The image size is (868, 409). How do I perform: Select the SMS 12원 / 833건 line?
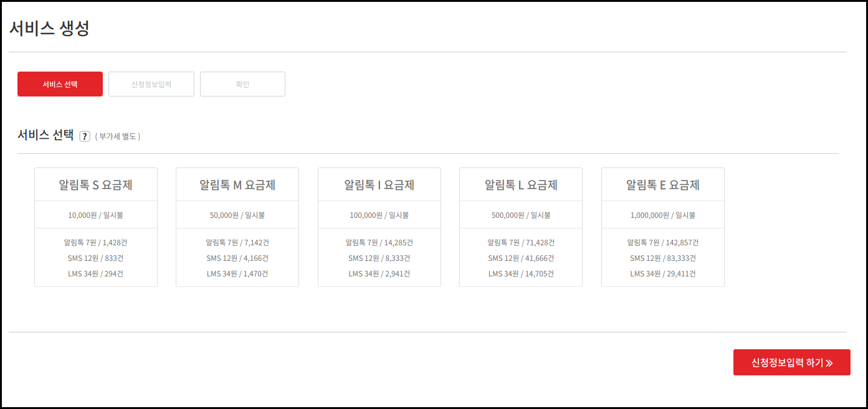96,258
